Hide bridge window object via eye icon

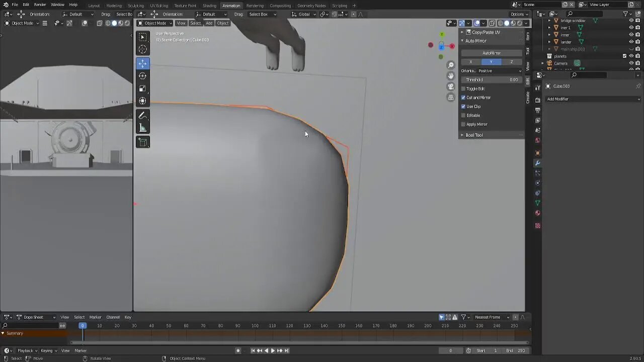631,21
